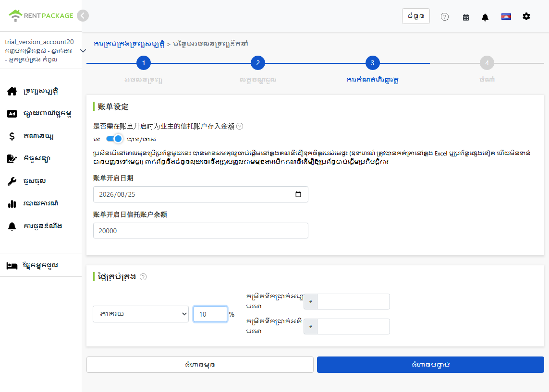Click the trust balance field showing 20000
The image size is (549, 392).
click(x=201, y=231)
